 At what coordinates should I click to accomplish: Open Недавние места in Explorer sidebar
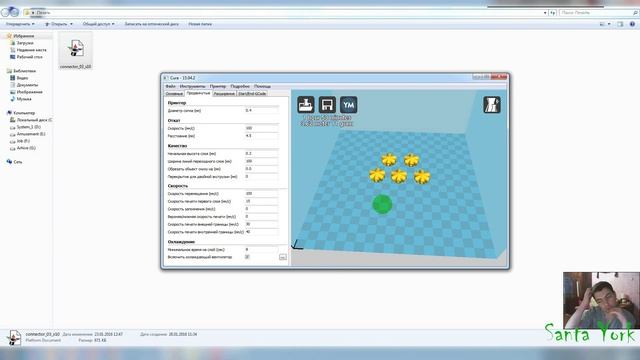coord(31,50)
